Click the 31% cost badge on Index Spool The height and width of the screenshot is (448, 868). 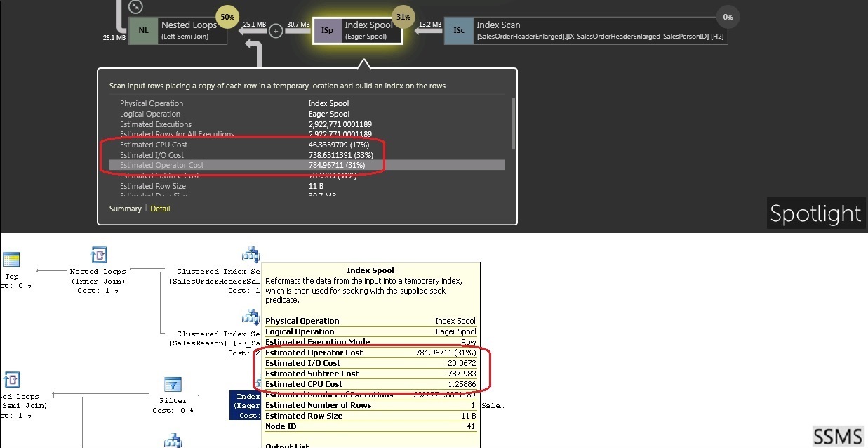(403, 17)
